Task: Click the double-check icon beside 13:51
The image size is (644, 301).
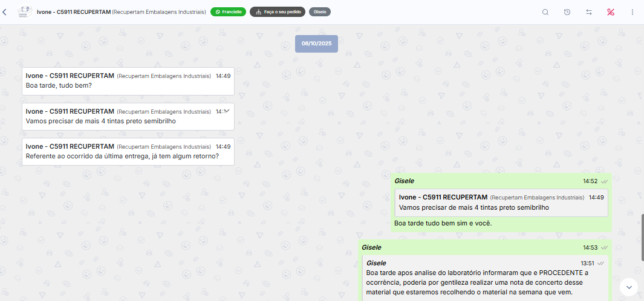Action: coord(600,263)
